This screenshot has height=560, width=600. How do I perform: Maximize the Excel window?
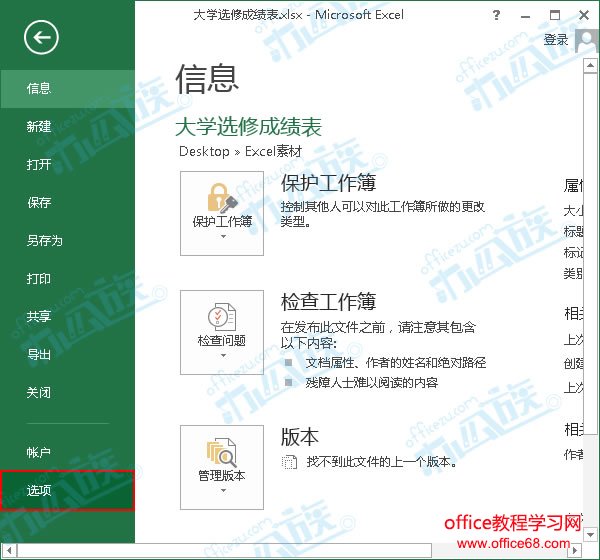tap(554, 15)
